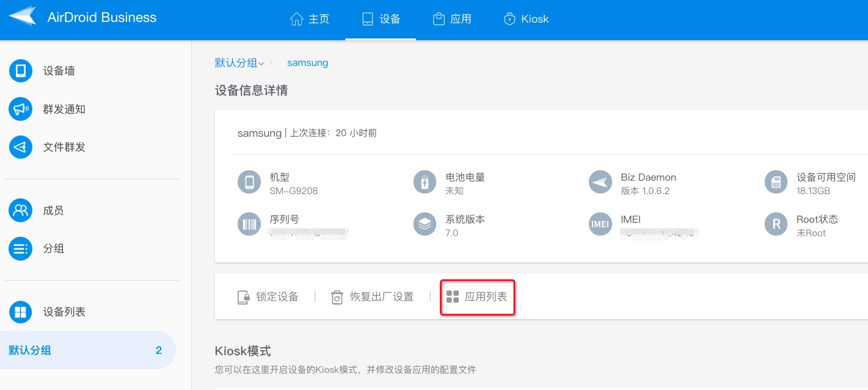Click the Biz Daemon paper plane icon
The image size is (868, 390).
click(600, 182)
